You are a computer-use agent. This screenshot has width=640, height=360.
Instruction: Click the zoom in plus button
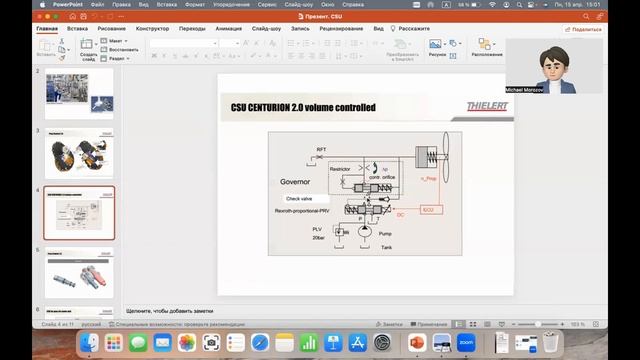562,324
